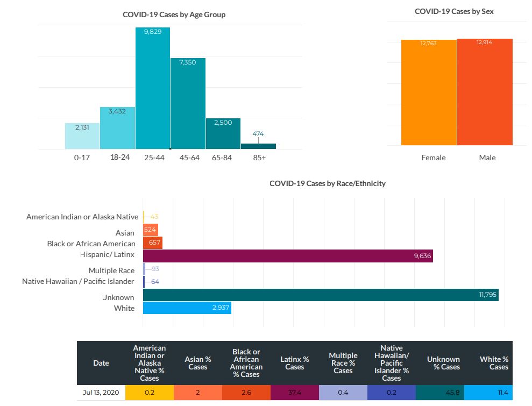Select the 18-24 age group bar
Viewport: 532px width, 406px height.
pos(117,128)
